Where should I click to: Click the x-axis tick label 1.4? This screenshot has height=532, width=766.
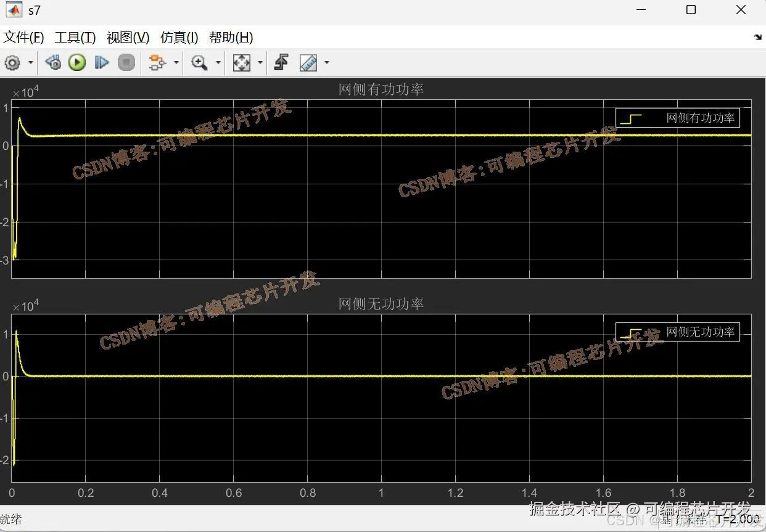[529, 493]
